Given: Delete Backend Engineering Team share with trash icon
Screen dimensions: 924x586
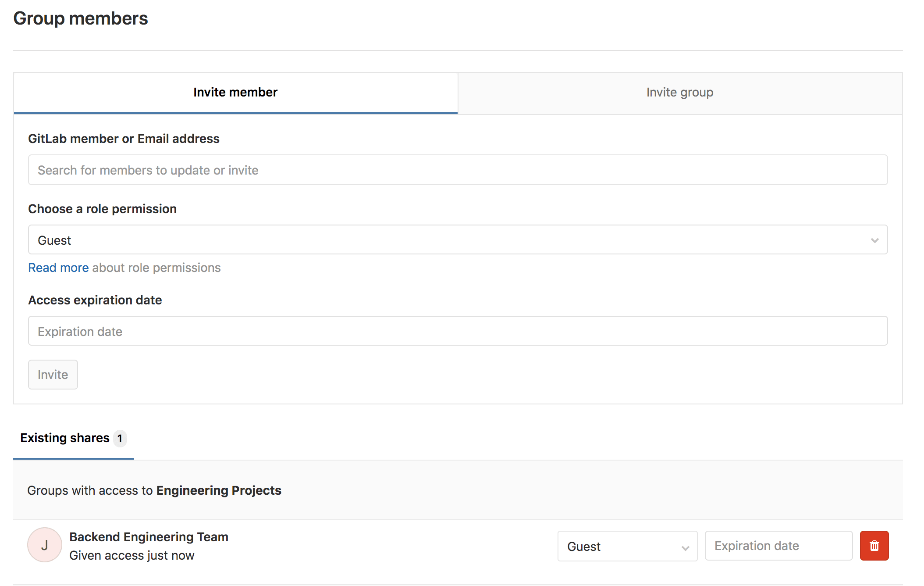Looking at the screenshot, I should 874,546.
